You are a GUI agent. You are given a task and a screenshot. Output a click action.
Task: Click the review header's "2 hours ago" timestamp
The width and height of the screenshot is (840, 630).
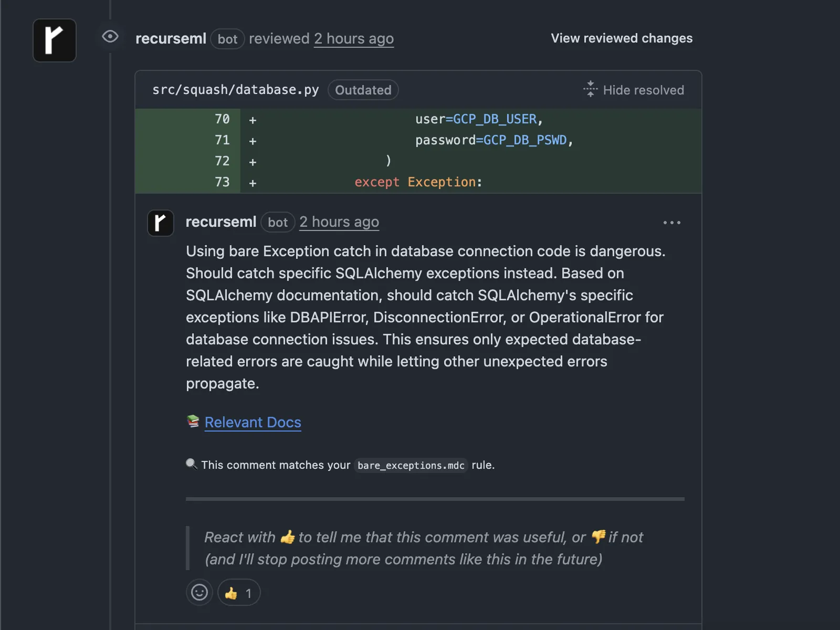coord(354,39)
